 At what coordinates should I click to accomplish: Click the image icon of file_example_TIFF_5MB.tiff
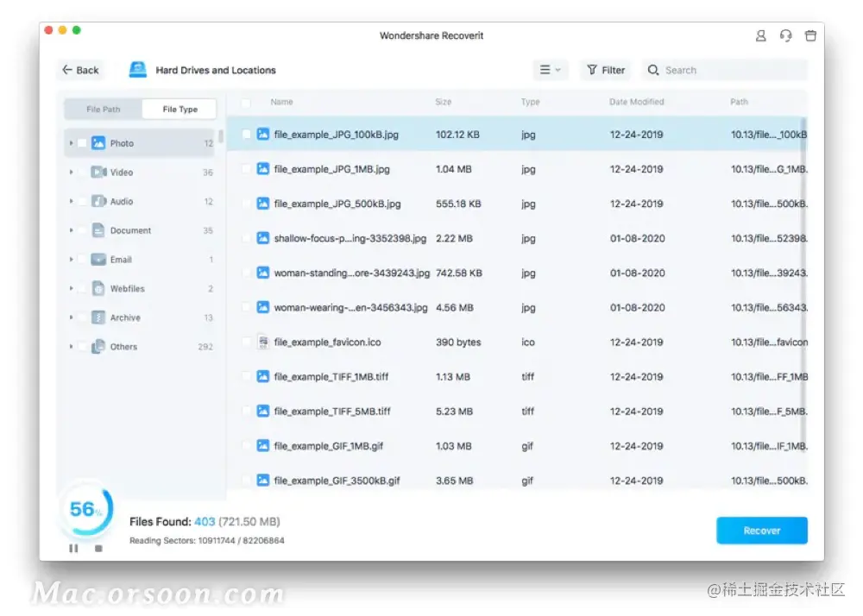(263, 412)
